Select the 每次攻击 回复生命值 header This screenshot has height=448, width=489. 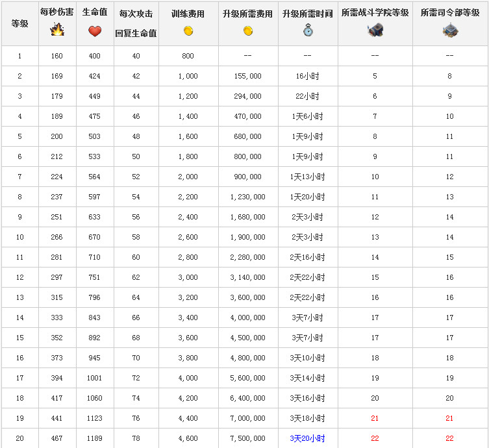pos(136,23)
